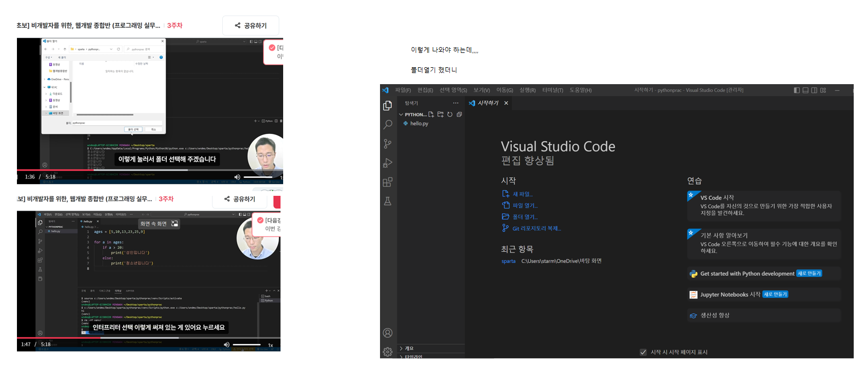The width and height of the screenshot is (868, 389).
Task: Collapse the PYTHON... folder section chevron
Action: (401, 114)
